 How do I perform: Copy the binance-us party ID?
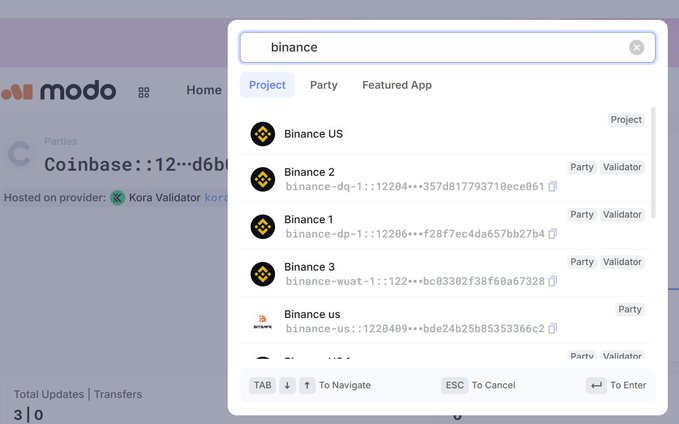552,328
